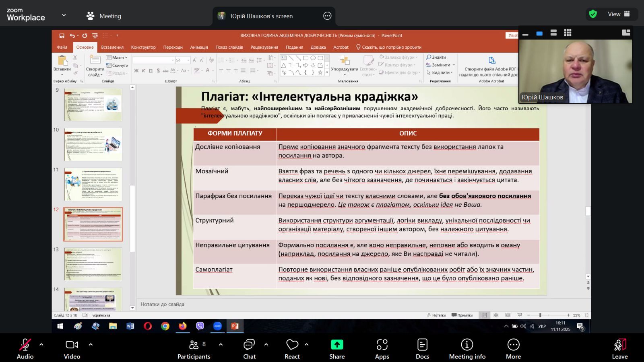
Task: Click the green Share screen icon
Action: point(337,345)
